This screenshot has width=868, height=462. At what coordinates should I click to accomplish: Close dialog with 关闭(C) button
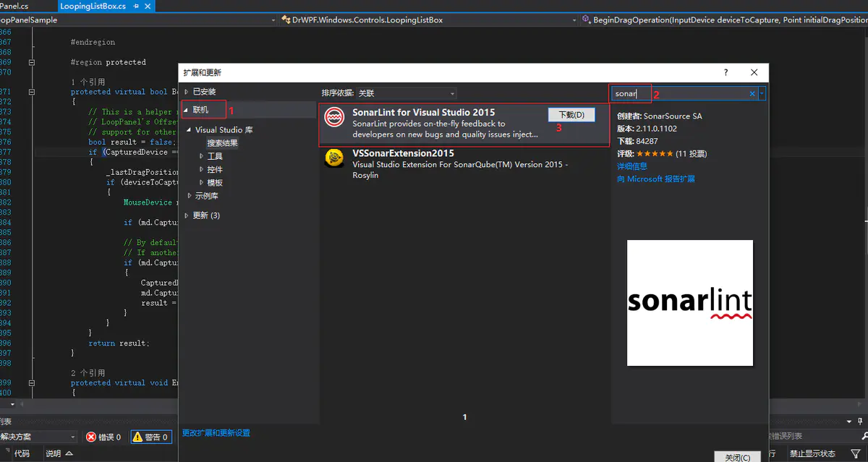pos(737,457)
